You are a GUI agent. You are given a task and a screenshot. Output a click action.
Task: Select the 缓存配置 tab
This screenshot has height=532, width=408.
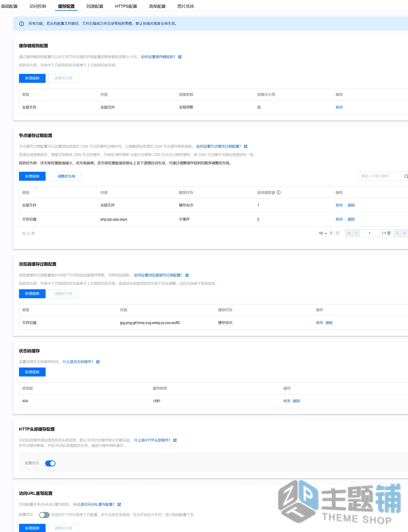pos(66,6)
